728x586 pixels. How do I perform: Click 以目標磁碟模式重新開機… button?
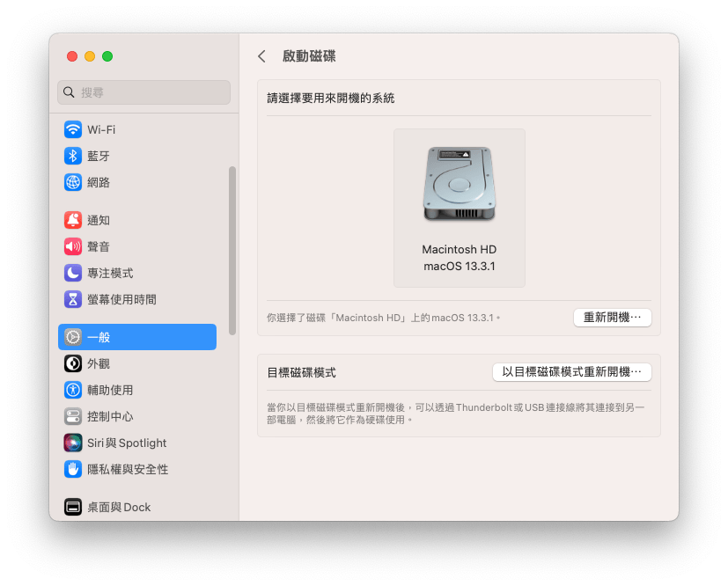point(572,372)
